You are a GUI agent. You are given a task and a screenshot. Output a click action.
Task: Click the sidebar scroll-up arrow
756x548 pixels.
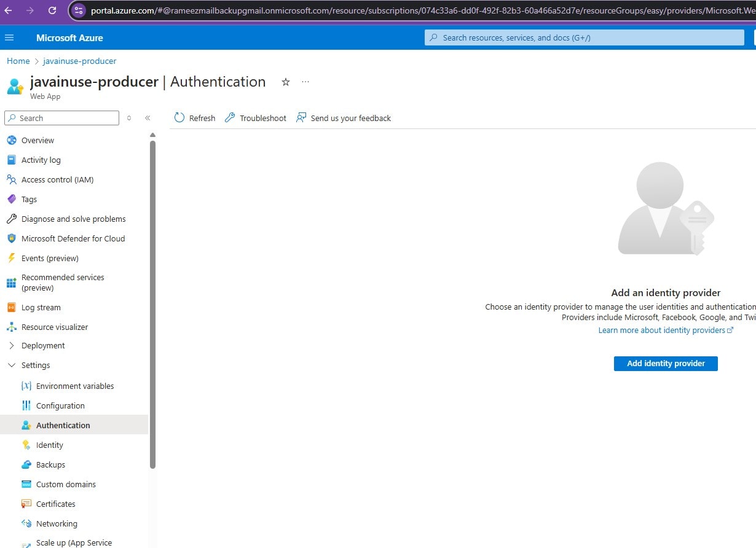(152, 135)
